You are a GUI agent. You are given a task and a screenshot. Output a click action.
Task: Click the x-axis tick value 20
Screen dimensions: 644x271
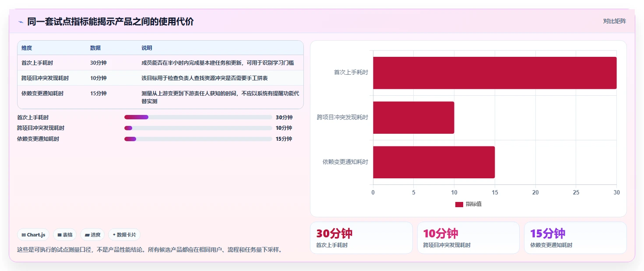click(x=535, y=193)
